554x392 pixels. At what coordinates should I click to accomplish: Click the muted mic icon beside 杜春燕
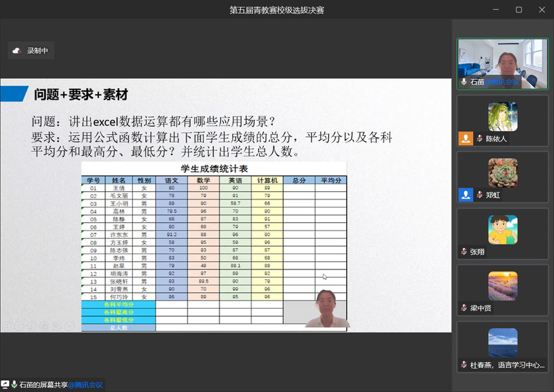pos(463,364)
